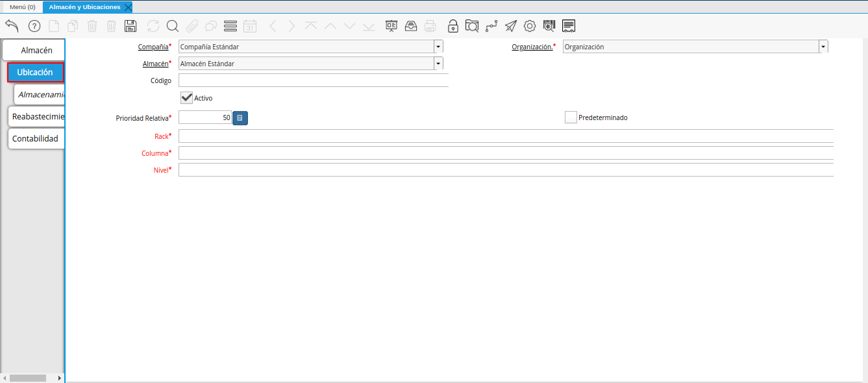Open the report presentation icon
Screen dimensions: 868x383
[x=391, y=26]
